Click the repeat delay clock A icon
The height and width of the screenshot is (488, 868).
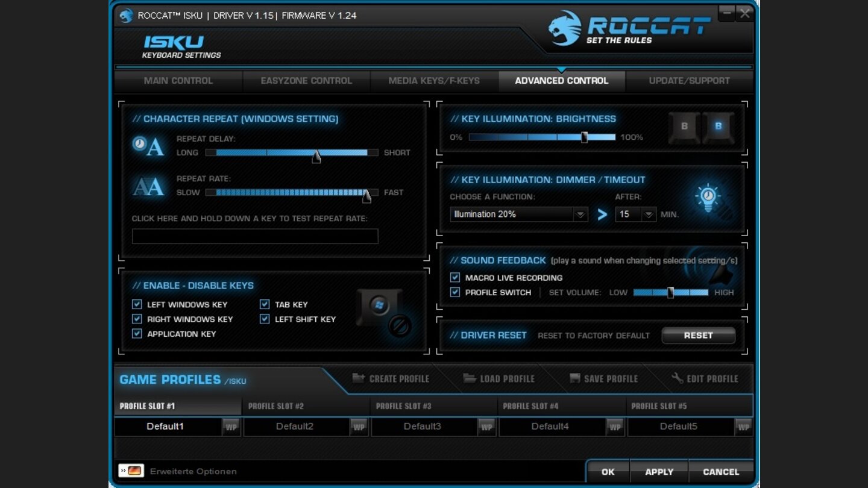point(148,146)
